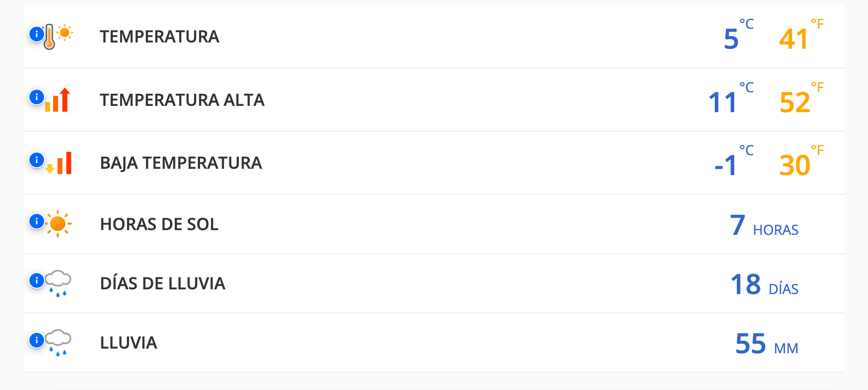The image size is (868, 390).
Task: Click the HORAS DE SOL label
Action: tap(159, 224)
